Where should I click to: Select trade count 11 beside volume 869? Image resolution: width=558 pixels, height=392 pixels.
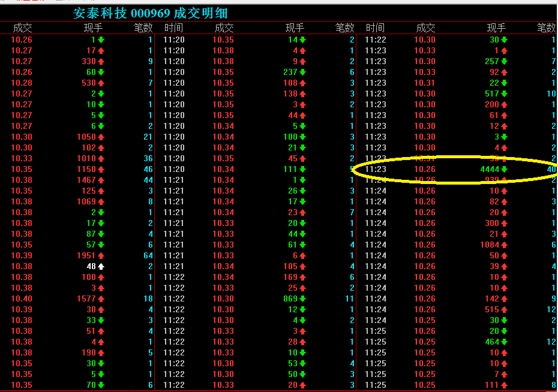click(x=349, y=298)
